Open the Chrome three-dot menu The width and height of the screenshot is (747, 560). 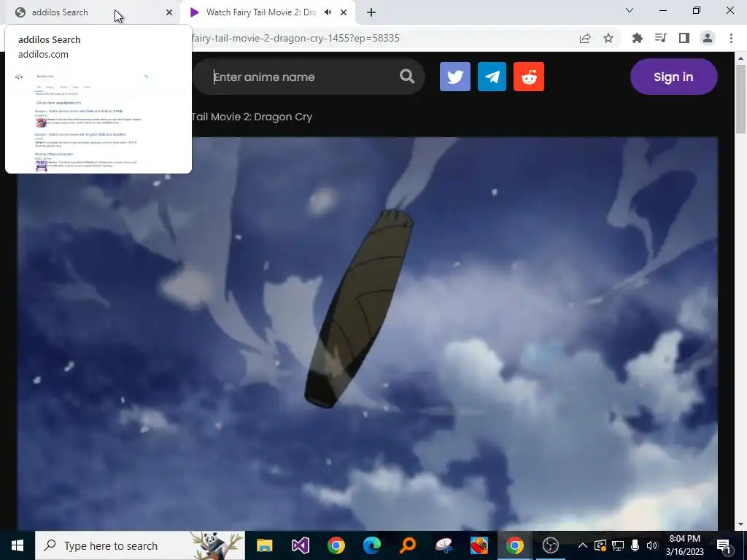[x=731, y=38]
